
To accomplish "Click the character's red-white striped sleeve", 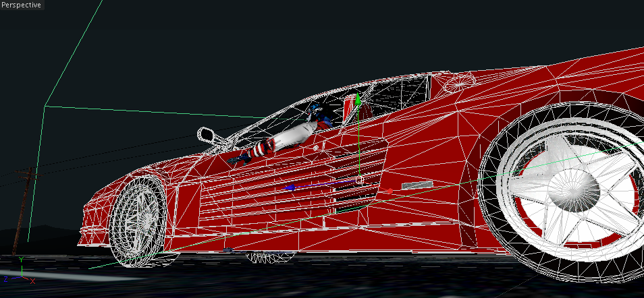I will tap(261, 148).
